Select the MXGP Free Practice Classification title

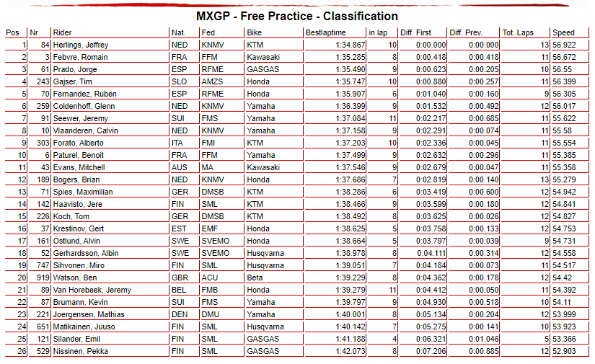click(297, 16)
